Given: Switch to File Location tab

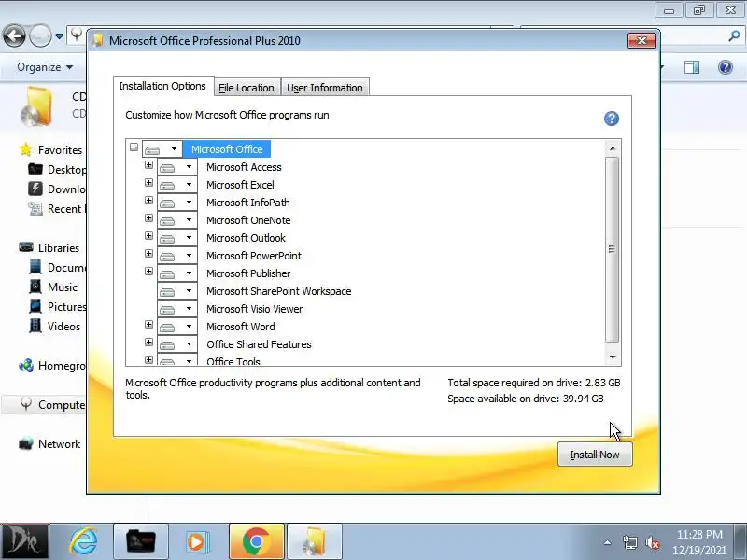Looking at the screenshot, I should 247,88.
